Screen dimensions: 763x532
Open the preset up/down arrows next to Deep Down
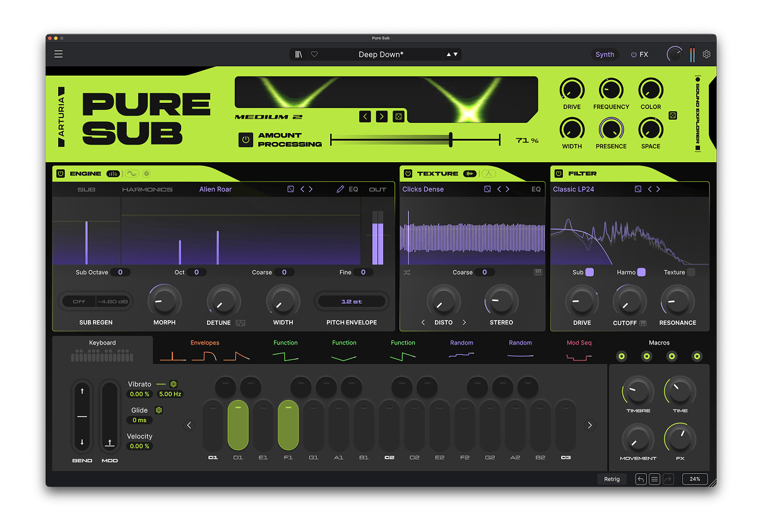(452, 54)
